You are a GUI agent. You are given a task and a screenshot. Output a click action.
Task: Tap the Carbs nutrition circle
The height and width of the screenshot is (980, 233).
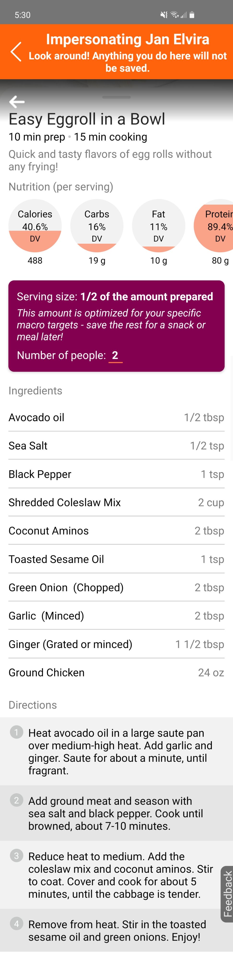pos(97,225)
